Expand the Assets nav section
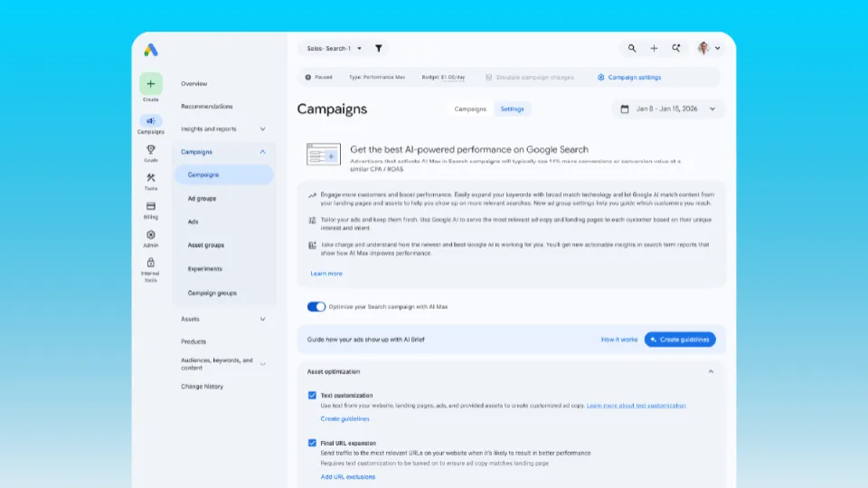This screenshot has width=868, height=488. [263, 319]
